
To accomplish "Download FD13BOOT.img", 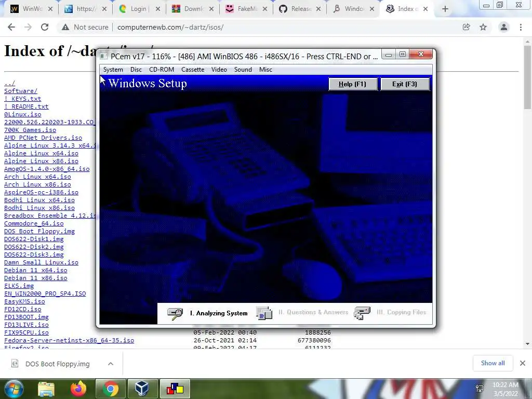I will (26, 317).
